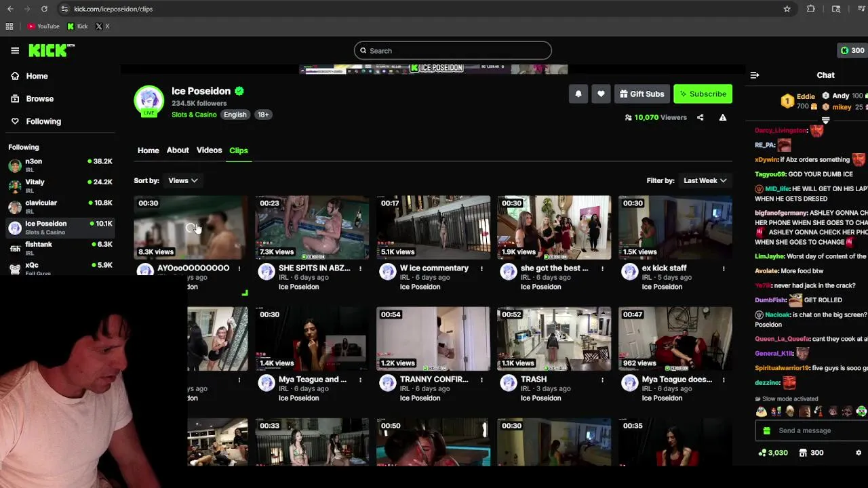Click first quick emote in chat bar

pyautogui.click(x=762, y=411)
